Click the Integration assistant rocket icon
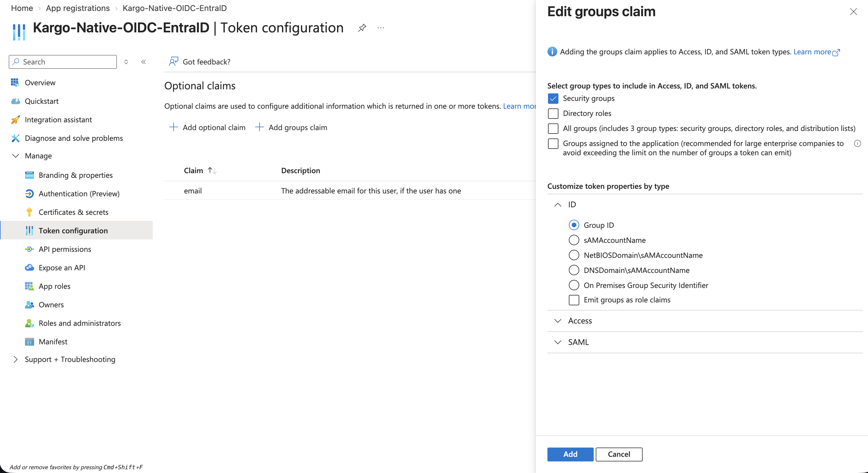The image size is (868, 473). click(15, 119)
